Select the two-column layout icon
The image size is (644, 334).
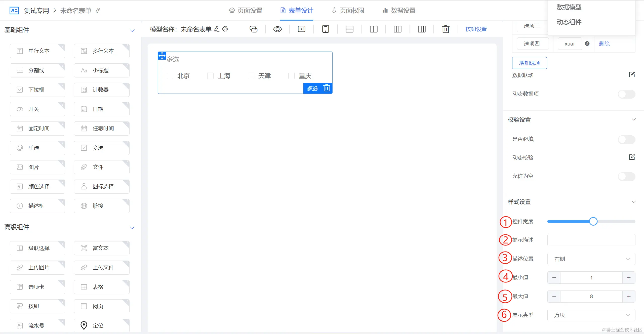(374, 29)
